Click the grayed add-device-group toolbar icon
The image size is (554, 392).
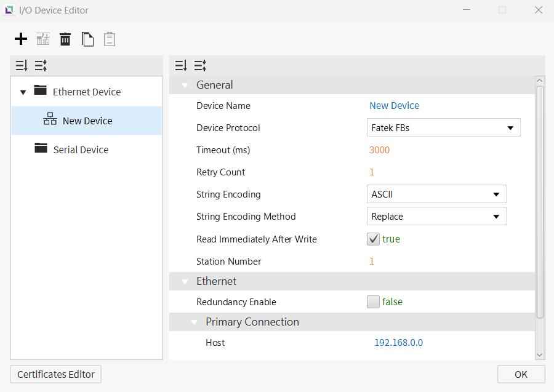click(43, 39)
